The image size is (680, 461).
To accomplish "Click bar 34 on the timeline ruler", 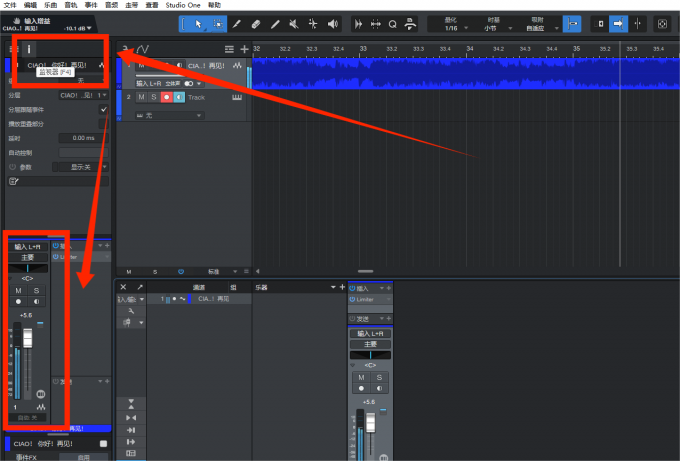I will click(470, 49).
